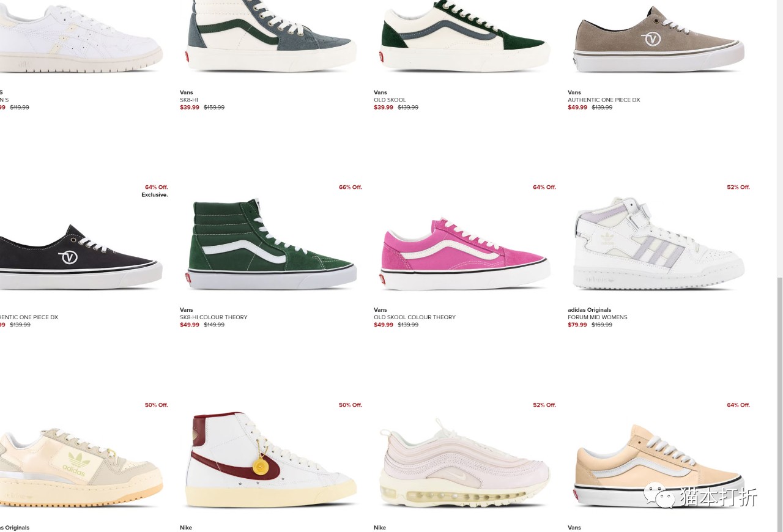The height and width of the screenshot is (532, 783).
Task: View the Nike Blazer shoe with red swoosh
Action: point(270,459)
